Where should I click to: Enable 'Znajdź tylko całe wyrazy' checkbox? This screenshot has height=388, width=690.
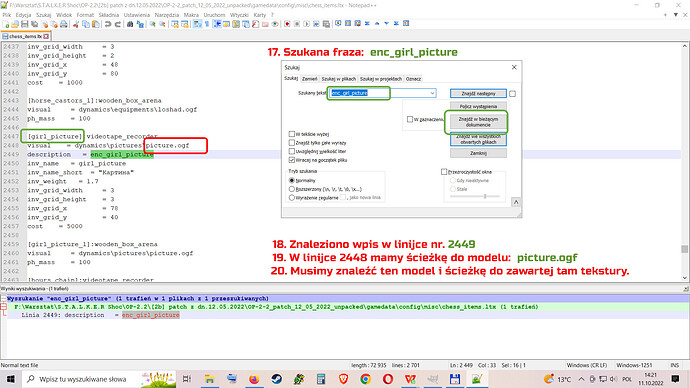292,143
